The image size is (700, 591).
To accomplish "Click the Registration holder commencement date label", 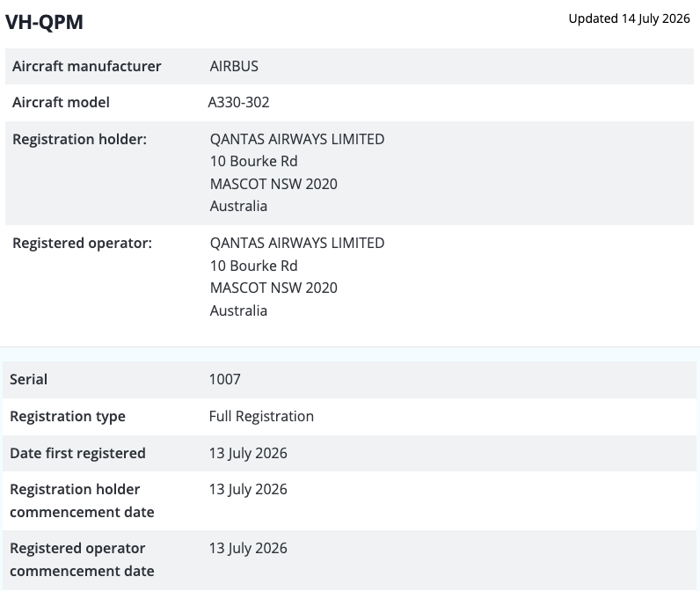I will (x=82, y=500).
